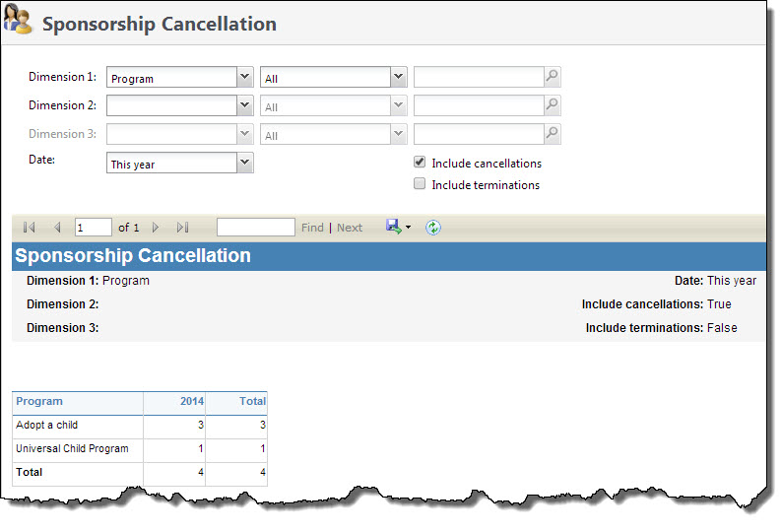Uncheck Include cancellations checkbox
The image size is (782, 532).
421,163
